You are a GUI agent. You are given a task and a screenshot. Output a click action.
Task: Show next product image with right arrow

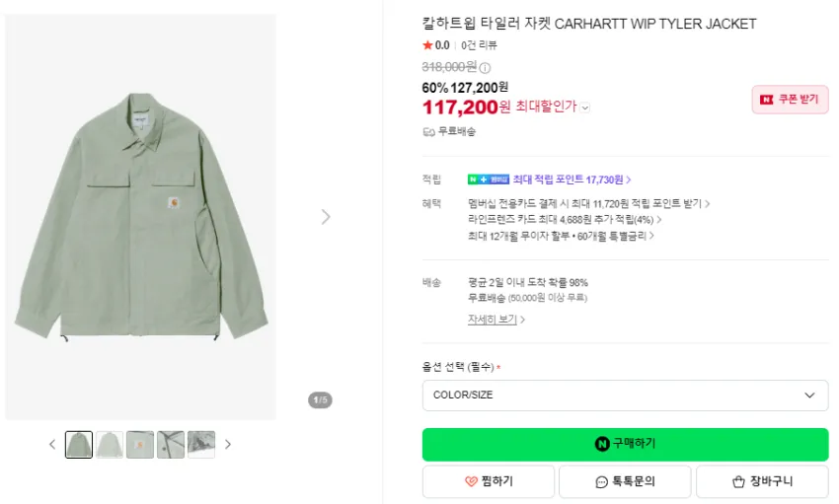pos(326,217)
